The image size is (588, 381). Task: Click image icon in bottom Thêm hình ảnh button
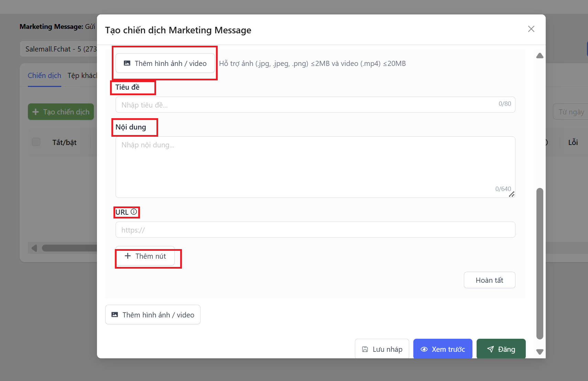click(x=115, y=315)
